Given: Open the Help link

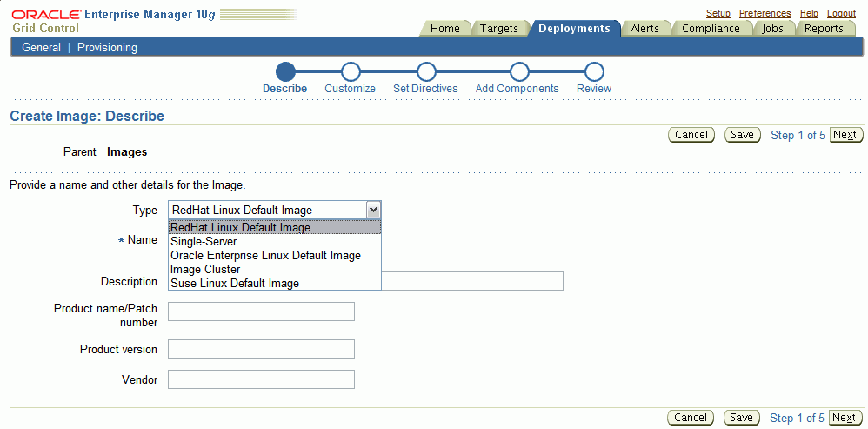Looking at the screenshot, I should tap(809, 13).
